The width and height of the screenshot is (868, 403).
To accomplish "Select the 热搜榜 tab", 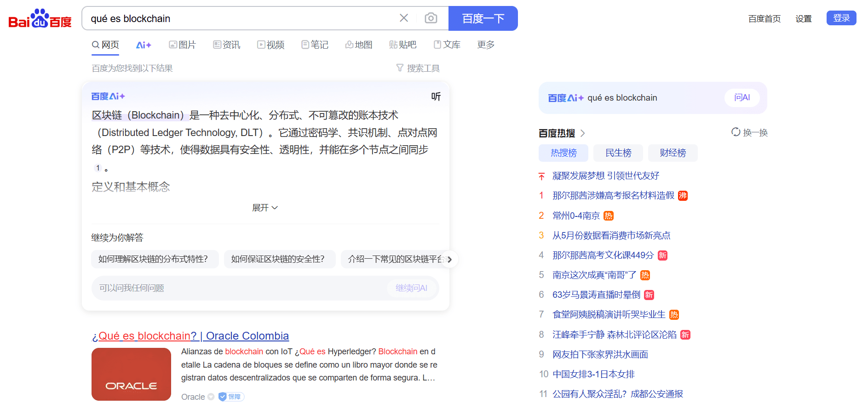I will click(x=563, y=153).
